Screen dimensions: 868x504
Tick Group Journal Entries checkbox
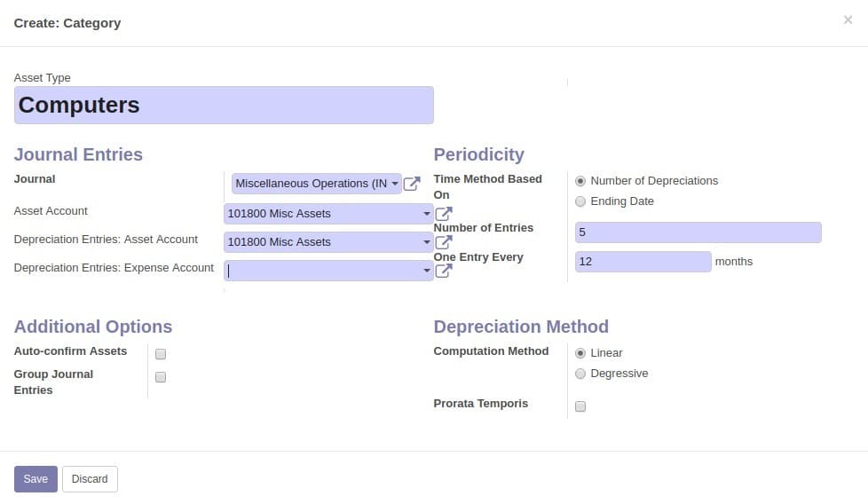pyautogui.click(x=161, y=377)
